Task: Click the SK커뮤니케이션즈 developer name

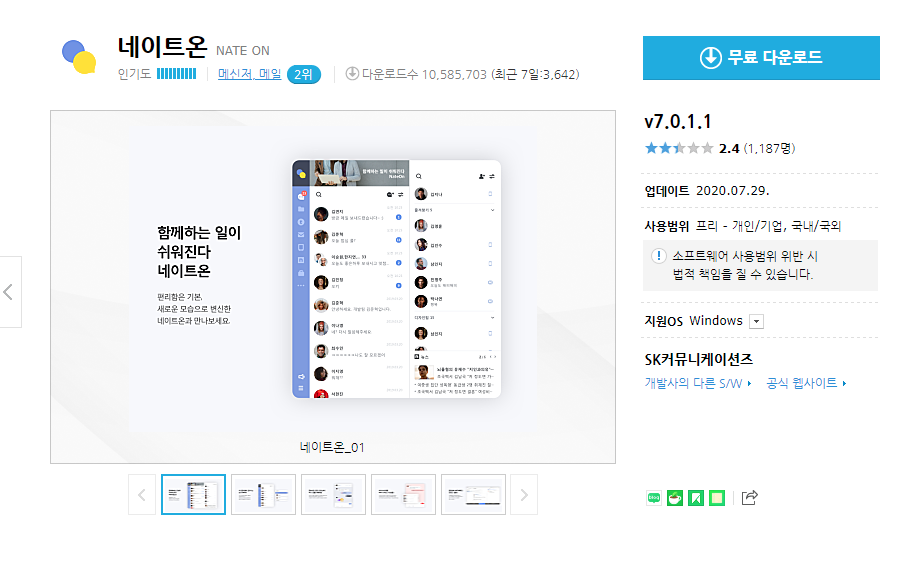Action: pyautogui.click(x=699, y=359)
